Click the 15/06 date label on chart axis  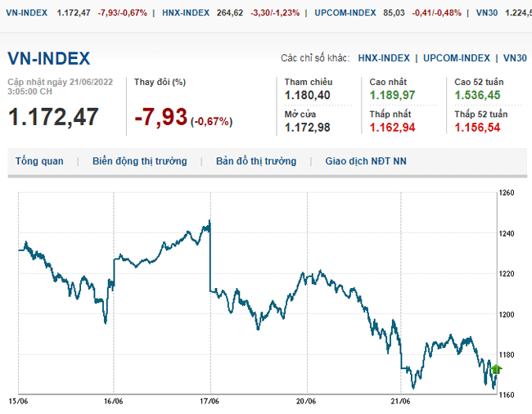click(20, 402)
